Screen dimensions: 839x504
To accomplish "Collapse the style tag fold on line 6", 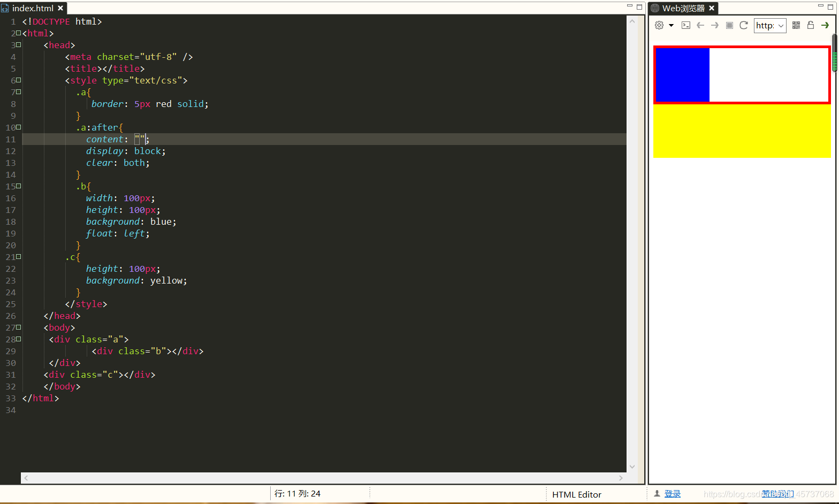I will [x=19, y=80].
